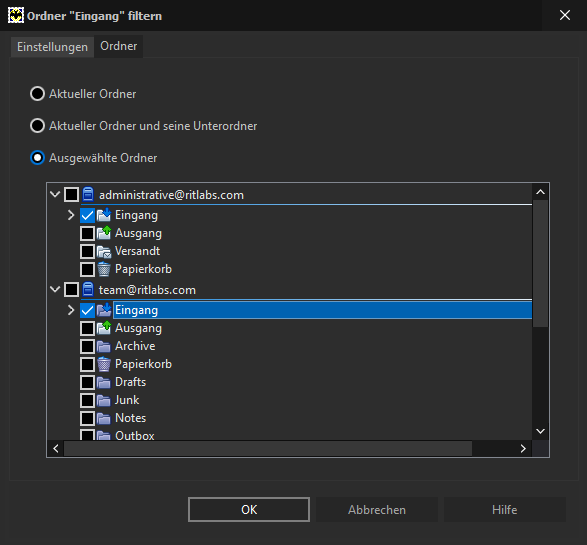Click the Ausgang outbox icon under team@ritlabs.com

pos(104,328)
